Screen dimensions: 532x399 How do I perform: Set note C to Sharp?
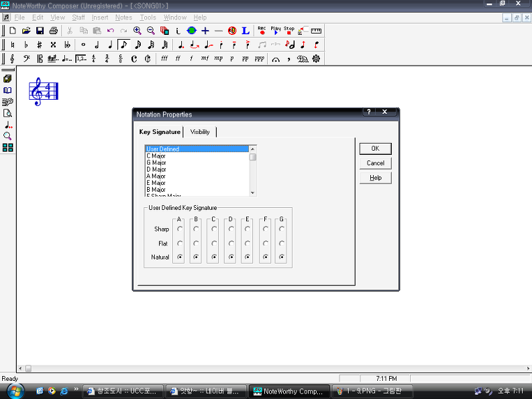point(214,229)
